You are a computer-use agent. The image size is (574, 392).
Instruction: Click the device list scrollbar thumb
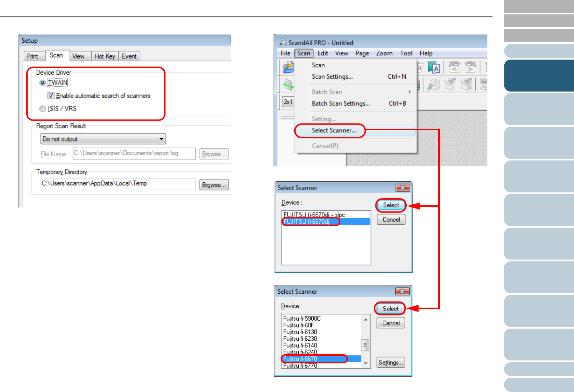[365, 345]
